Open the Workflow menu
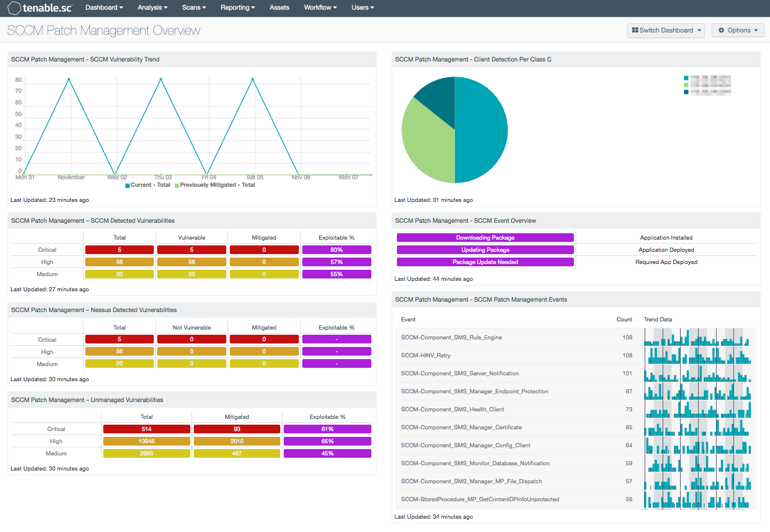Viewport: 770px width, 532px height. 320,8
